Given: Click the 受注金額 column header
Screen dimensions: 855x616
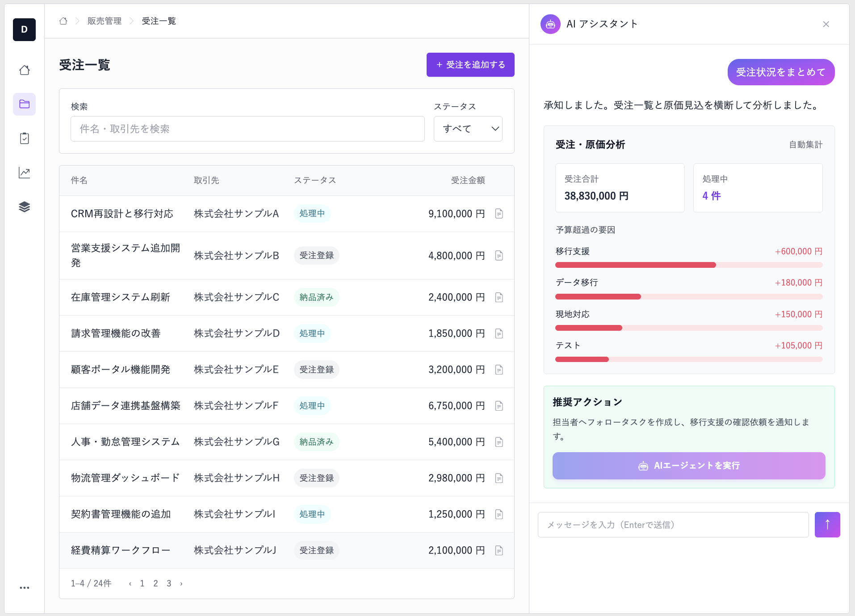Looking at the screenshot, I should coord(468,180).
